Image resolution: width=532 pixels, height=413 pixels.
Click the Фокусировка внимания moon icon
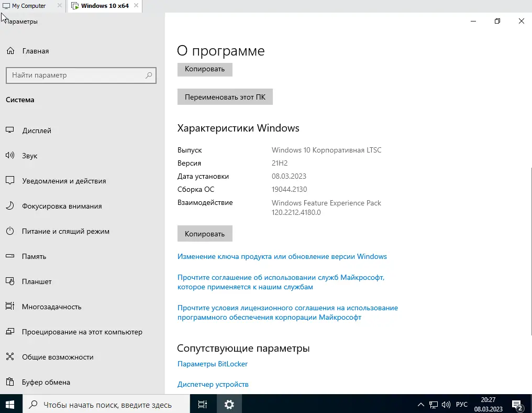coord(10,206)
